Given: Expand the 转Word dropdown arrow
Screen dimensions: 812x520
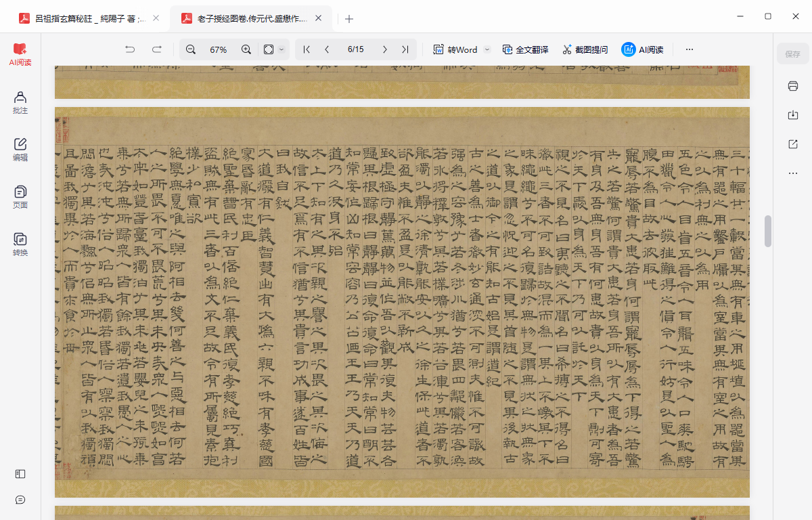Looking at the screenshot, I should pyautogui.click(x=487, y=49).
